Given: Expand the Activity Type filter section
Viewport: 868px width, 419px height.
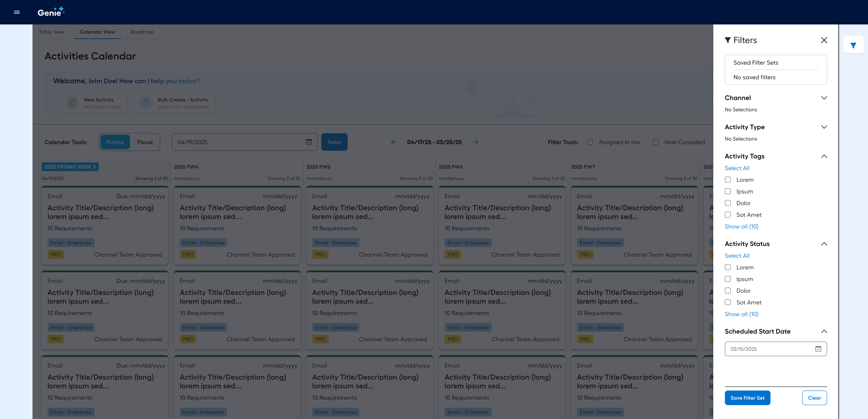Looking at the screenshot, I should click(824, 127).
